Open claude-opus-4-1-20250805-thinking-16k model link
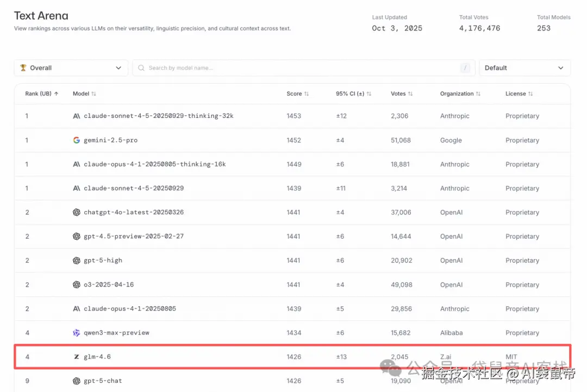Screen dimensions: 587x392 pyautogui.click(x=154, y=164)
